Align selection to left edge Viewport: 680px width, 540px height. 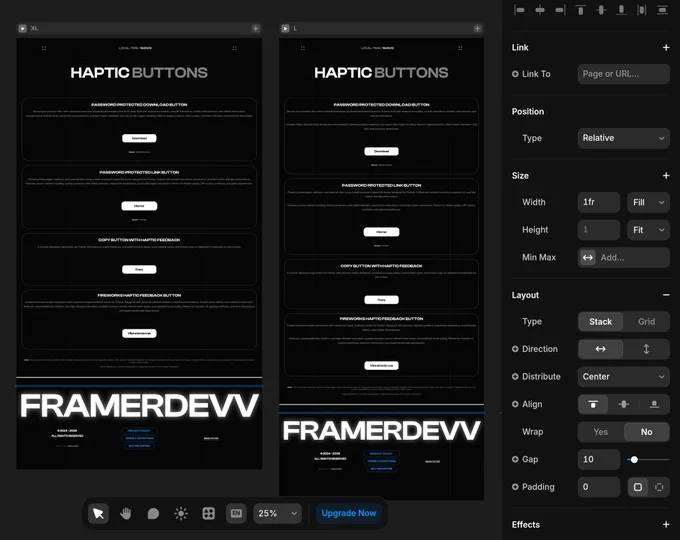[519, 10]
